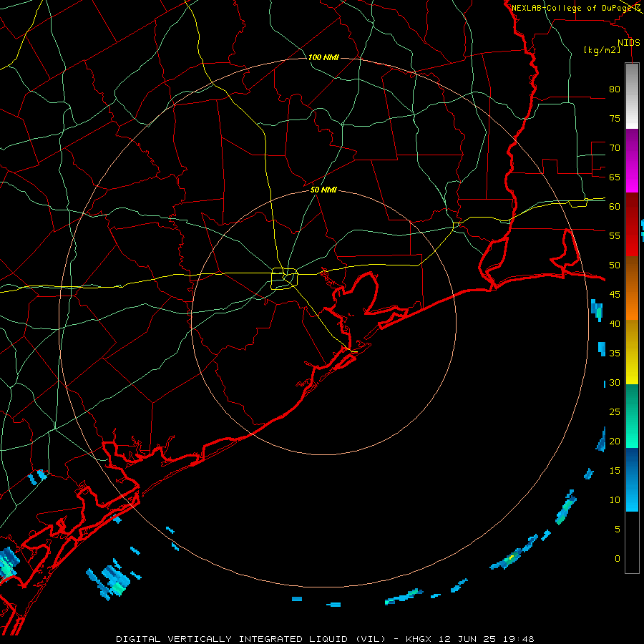
Task: Click the 50 NMI range ring label
Action: (x=323, y=190)
